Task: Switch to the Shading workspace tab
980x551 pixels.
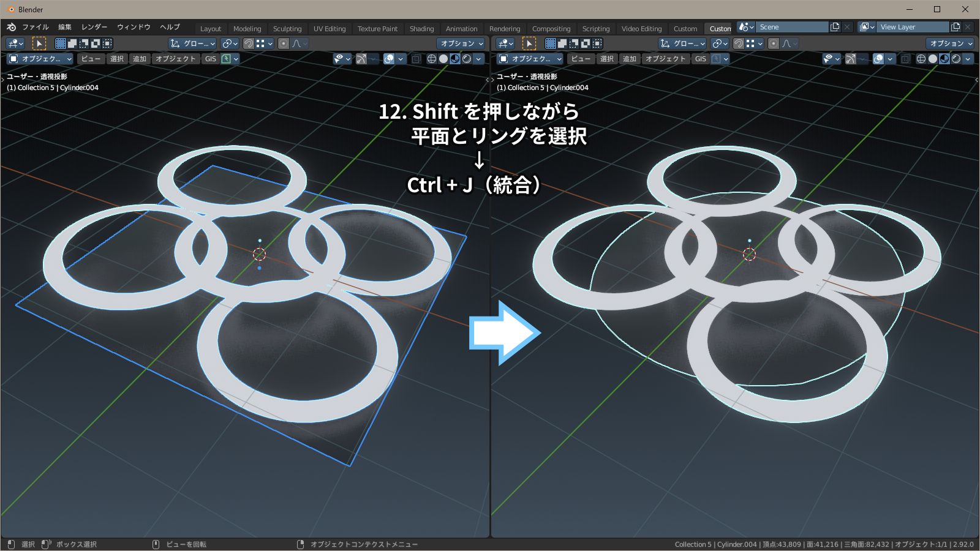Action: click(421, 28)
